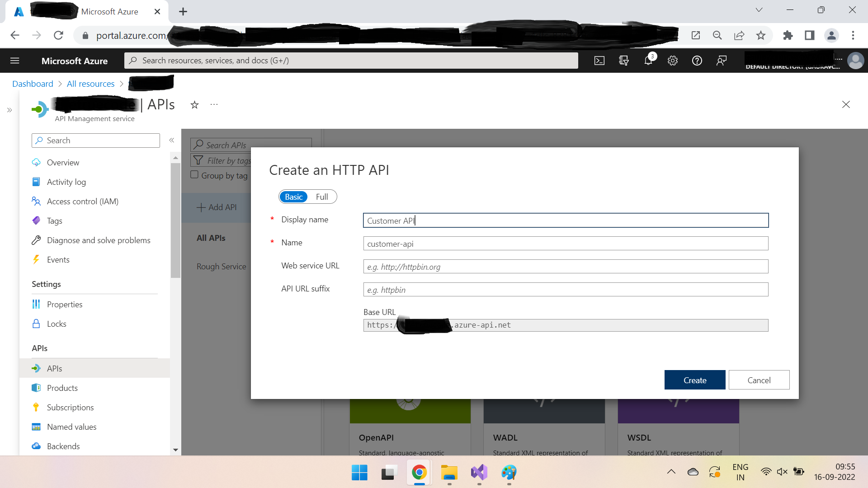The image size is (868, 488).
Task: Click the Properties icon in sidebar
Action: coord(37,305)
